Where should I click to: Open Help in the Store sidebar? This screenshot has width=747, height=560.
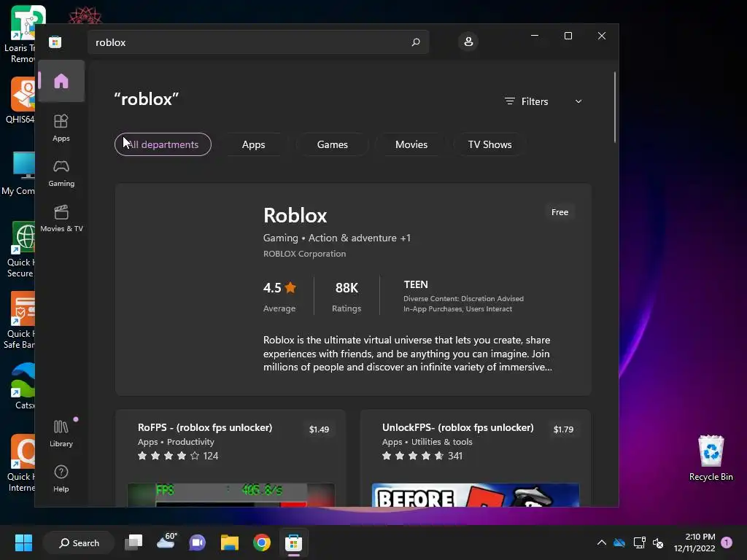pyautogui.click(x=61, y=478)
